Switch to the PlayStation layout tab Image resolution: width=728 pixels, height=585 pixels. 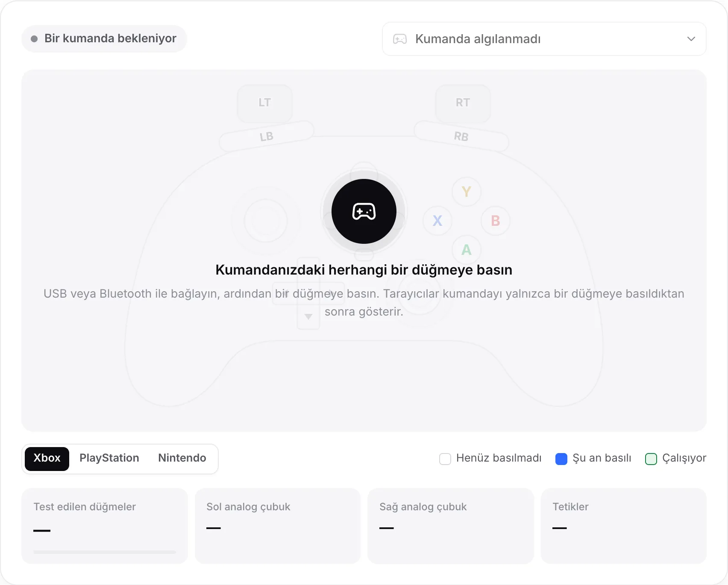[109, 459]
